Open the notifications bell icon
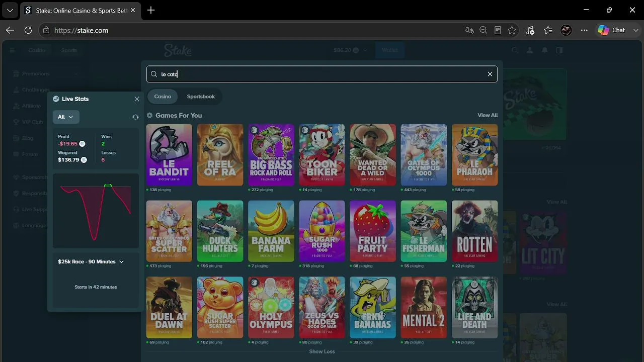Screen dimensions: 644x362 pyautogui.click(x=544, y=50)
